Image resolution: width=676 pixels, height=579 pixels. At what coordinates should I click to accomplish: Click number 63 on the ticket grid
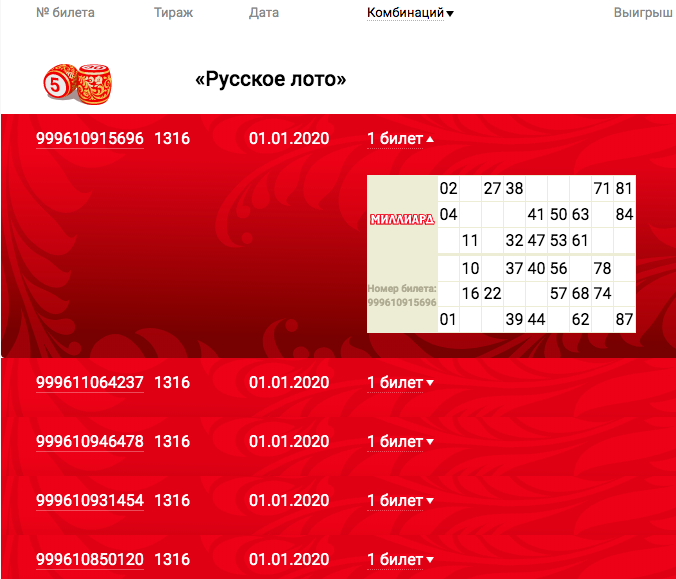580,214
